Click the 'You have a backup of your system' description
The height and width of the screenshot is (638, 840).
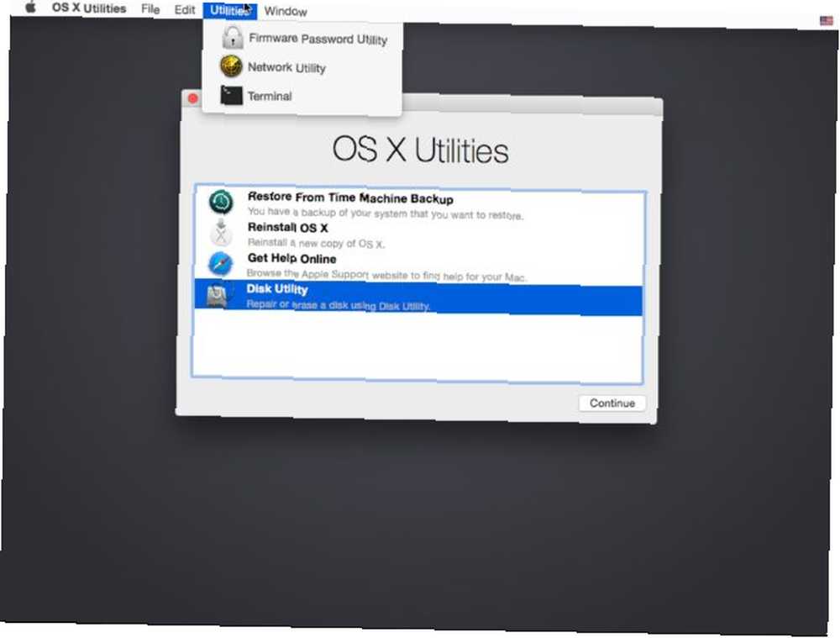pos(386,214)
